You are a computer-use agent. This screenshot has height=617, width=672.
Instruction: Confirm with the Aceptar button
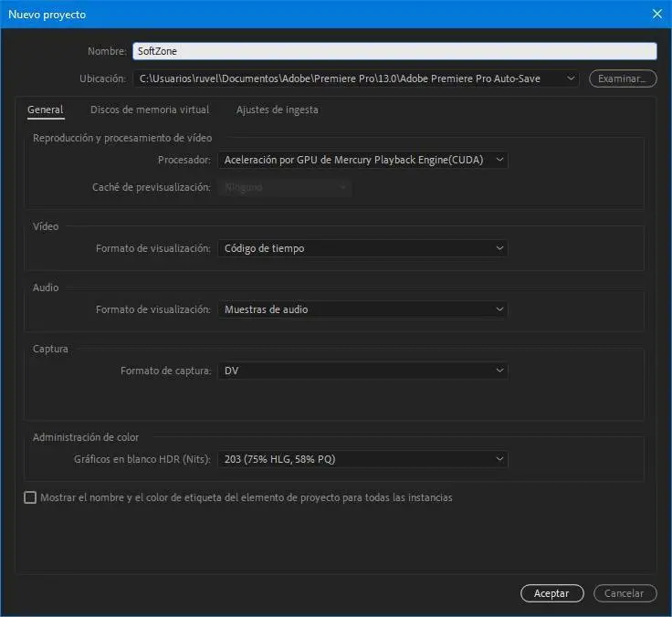(552, 593)
